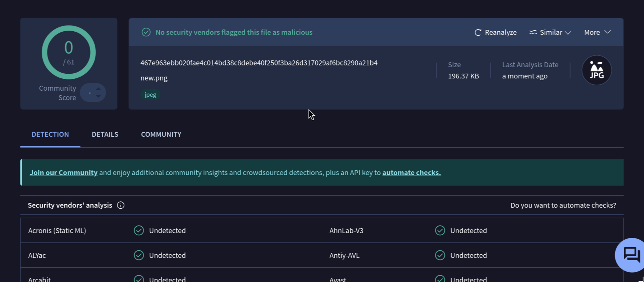Upvote the community score

[98, 89]
